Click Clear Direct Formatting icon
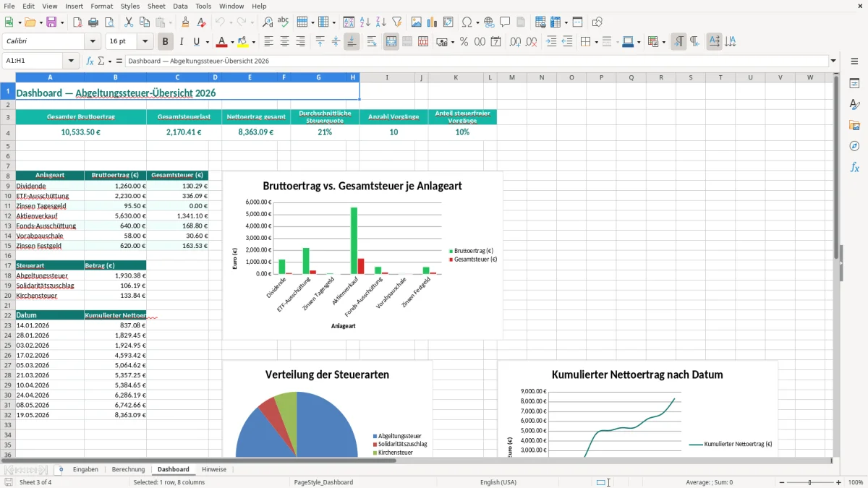Screen dimensions: 868x488 [x=201, y=22]
